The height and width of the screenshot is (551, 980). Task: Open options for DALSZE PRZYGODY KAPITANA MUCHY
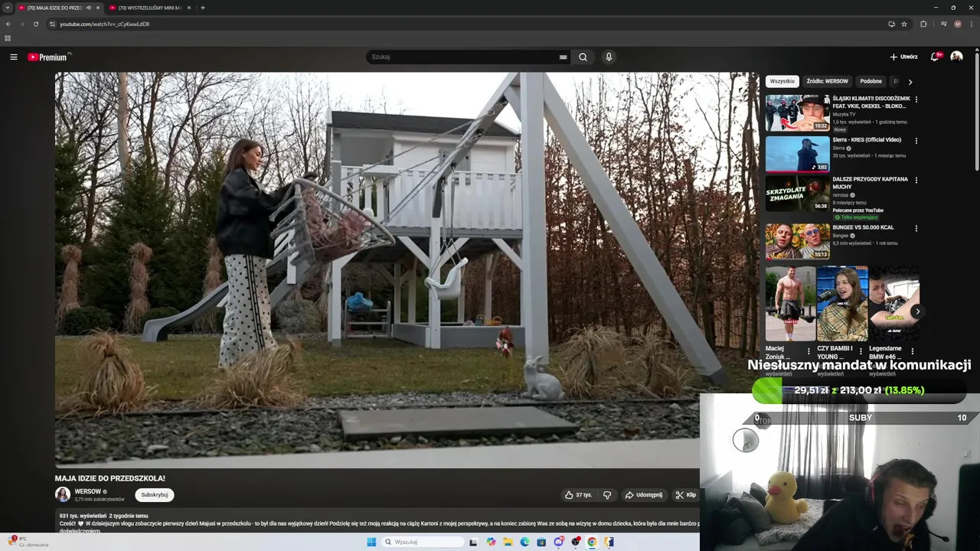pos(916,181)
